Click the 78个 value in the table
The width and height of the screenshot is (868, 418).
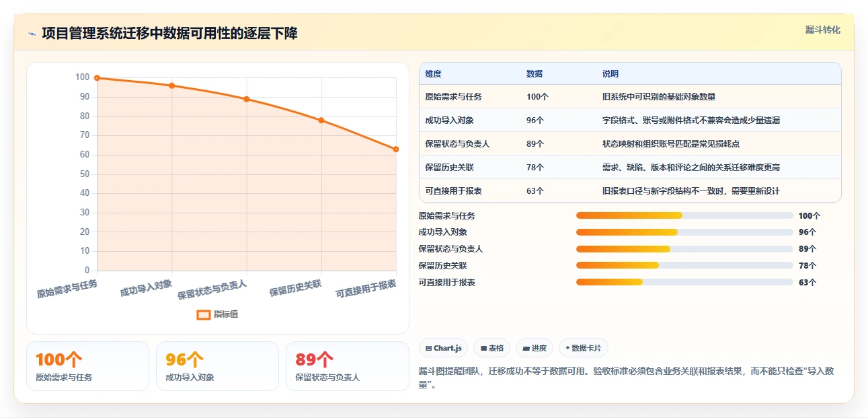(x=535, y=168)
